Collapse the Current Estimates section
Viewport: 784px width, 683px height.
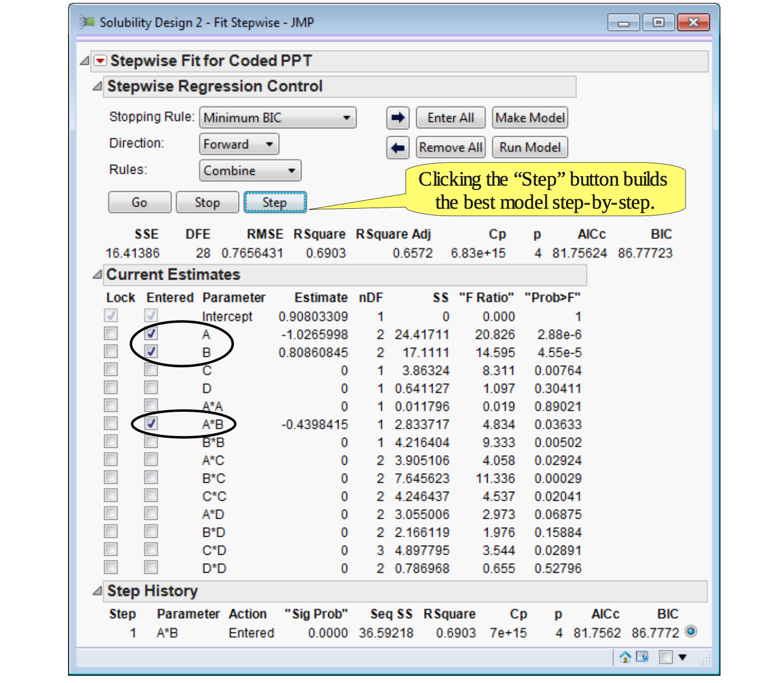[97, 275]
